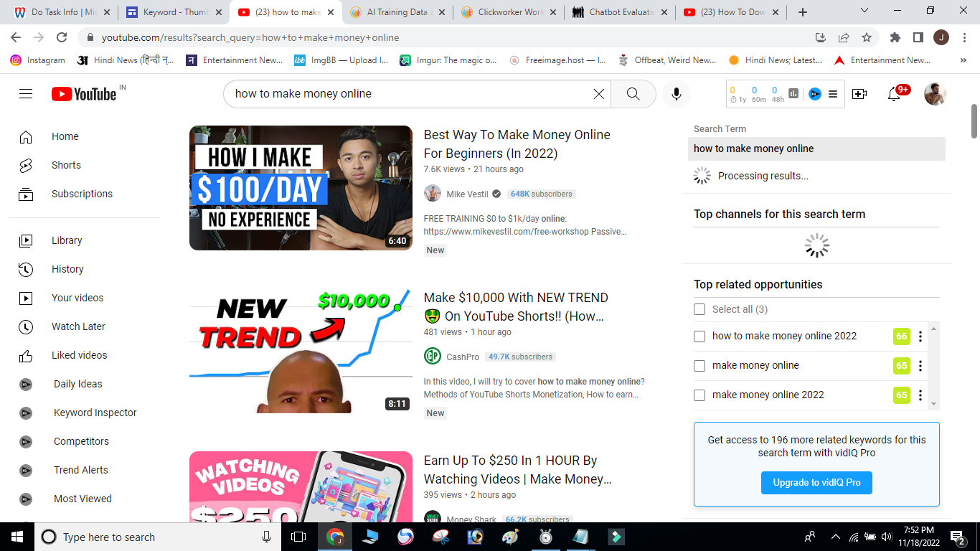The image size is (980, 551).
Task: Visit the Mike Vestil channel name link
Action: point(467,194)
